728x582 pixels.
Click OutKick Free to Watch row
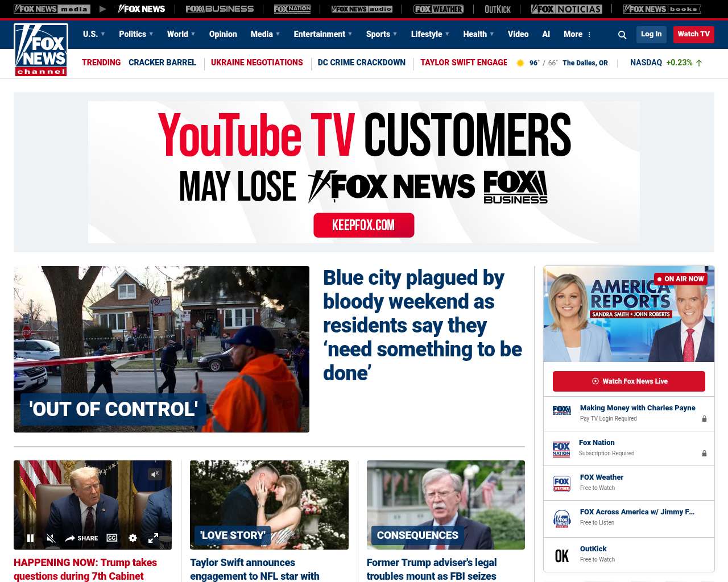pos(629,555)
